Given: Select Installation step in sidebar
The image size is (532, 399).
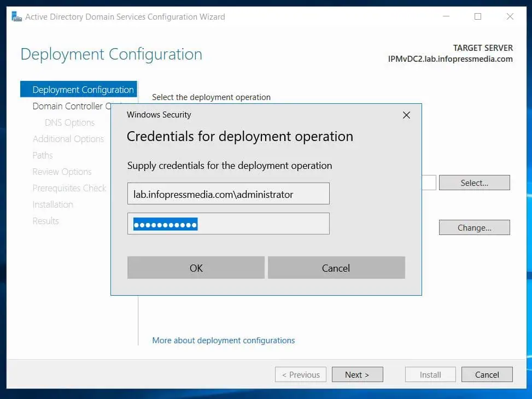Looking at the screenshot, I should point(52,204).
